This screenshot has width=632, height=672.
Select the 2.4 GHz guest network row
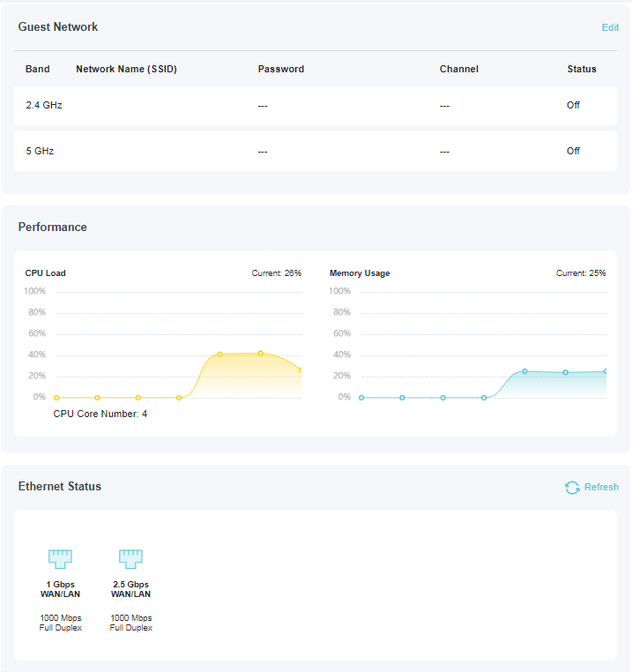[x=316, y=106]
